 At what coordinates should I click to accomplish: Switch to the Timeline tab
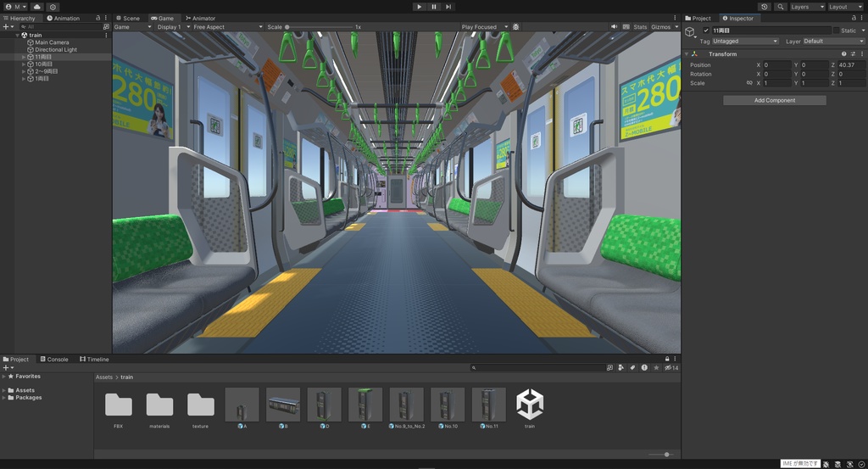(94, 360)
